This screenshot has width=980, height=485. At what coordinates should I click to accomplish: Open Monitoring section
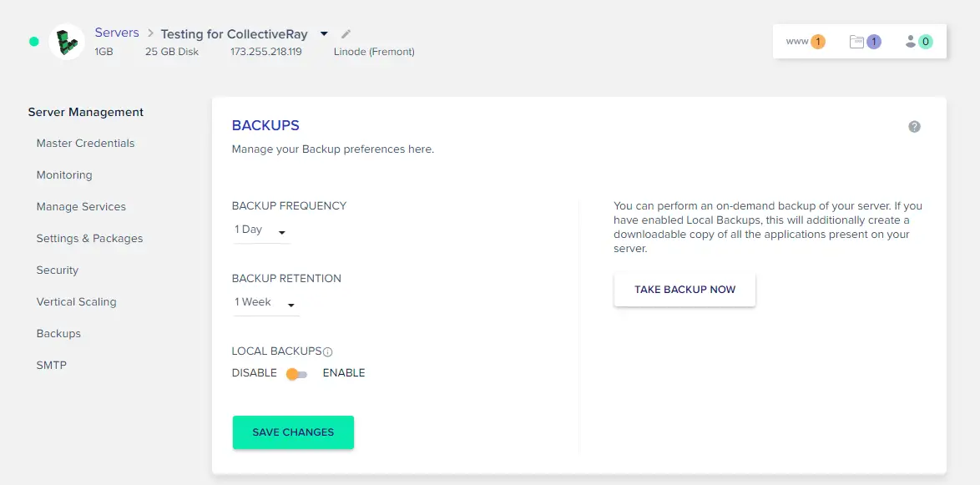[x=64, y=175]
